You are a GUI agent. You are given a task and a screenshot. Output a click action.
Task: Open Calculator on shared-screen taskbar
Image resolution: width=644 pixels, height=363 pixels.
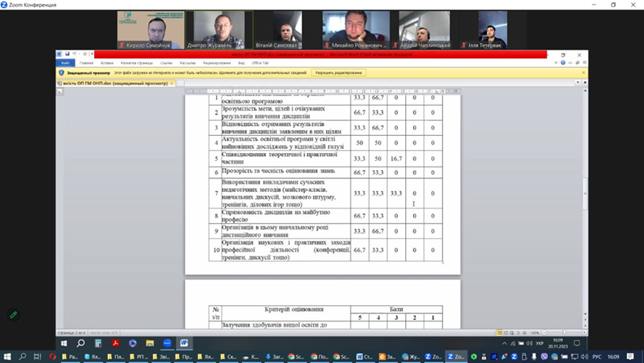point(98,343)
